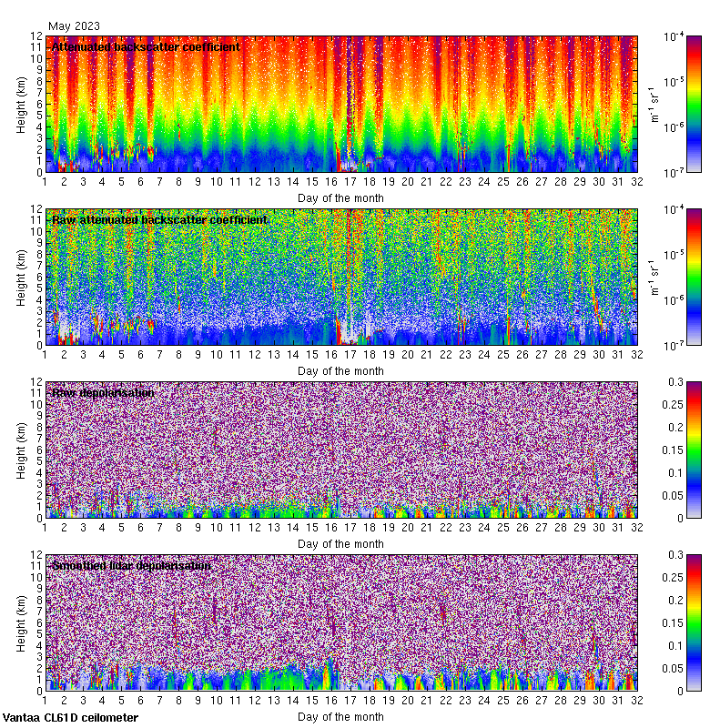Click the 10⁻⁷ tick on the top colorbar
710x728 pixels.
(x=674, y=173)
